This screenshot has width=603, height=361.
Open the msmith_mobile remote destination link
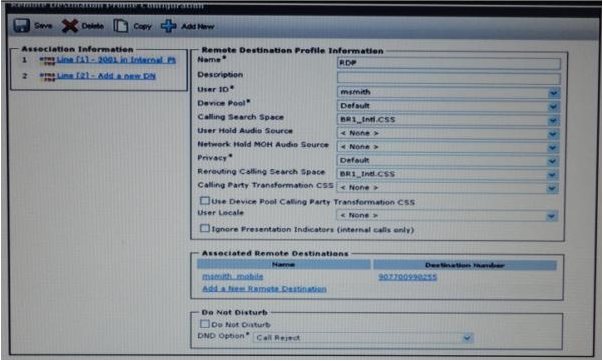pyautogui.click(x=233, y=276)
